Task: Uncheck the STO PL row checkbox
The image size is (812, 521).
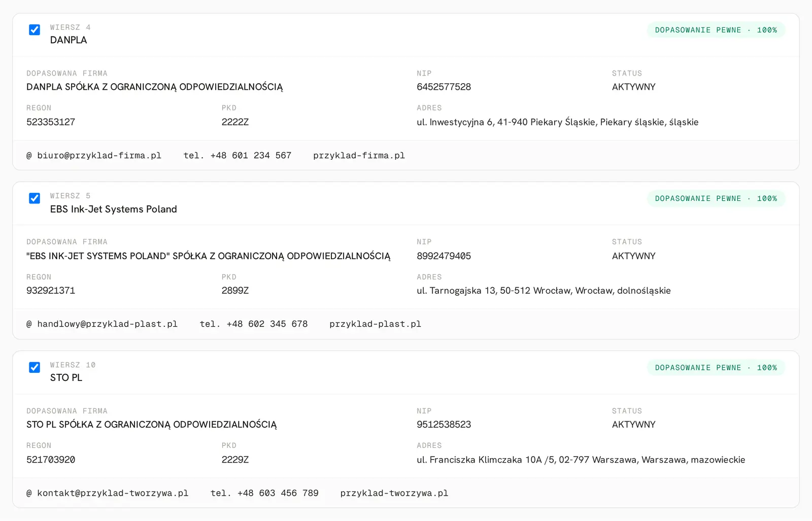Action: click(35, 367)
